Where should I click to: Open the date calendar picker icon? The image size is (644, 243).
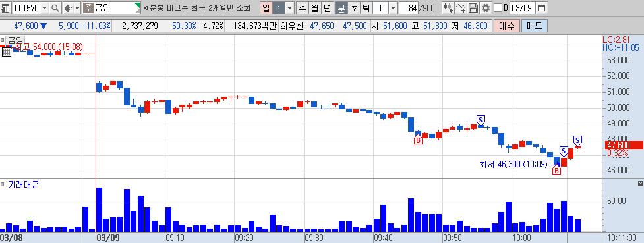point(542,7)
